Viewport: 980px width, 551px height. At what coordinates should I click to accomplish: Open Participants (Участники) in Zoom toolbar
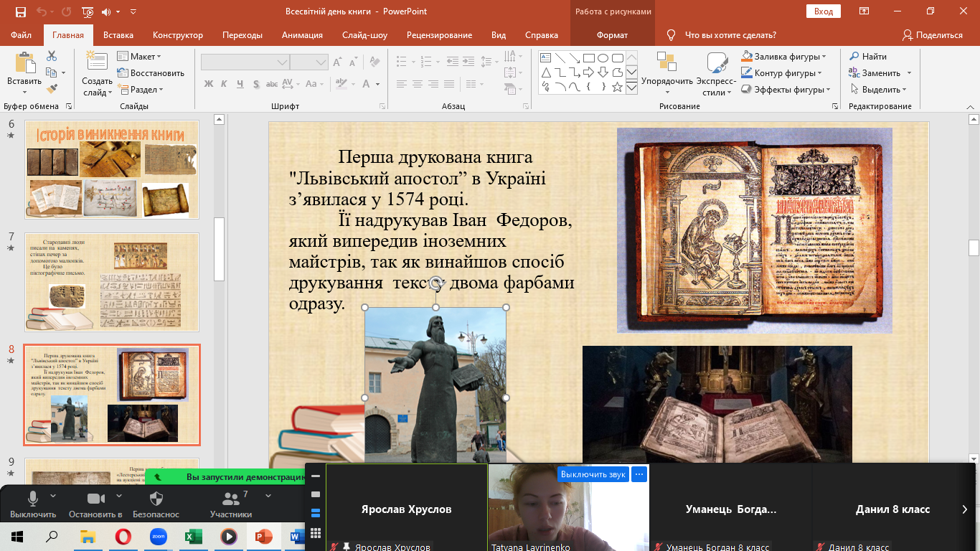[231, 504]
